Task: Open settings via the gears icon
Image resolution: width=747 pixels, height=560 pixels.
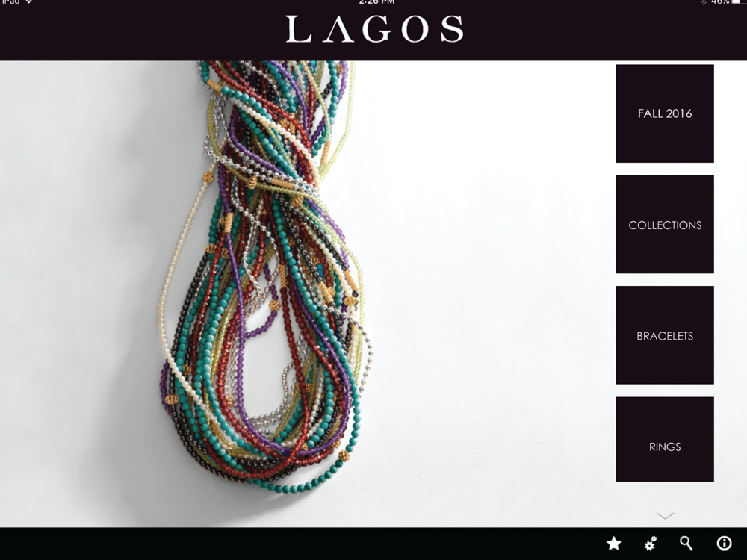Action: coord(651,544)
